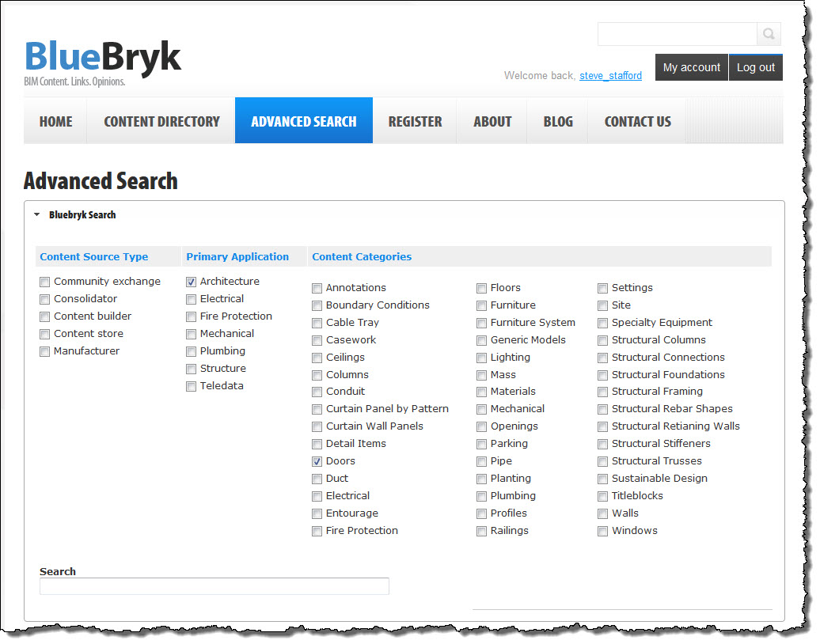Check Electrical under Primary Application
The height and width of the screenshot is (644, 820).
192,300
